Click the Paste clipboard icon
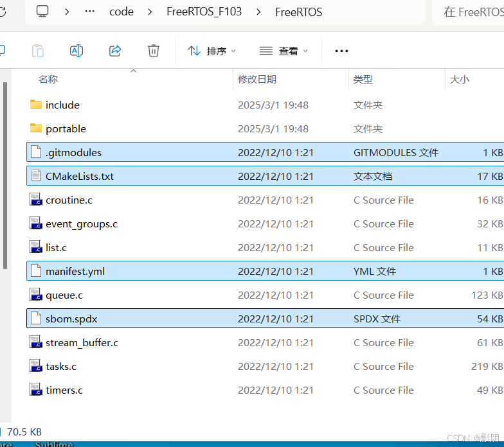504x447 pixels. (x=38, y=51)
